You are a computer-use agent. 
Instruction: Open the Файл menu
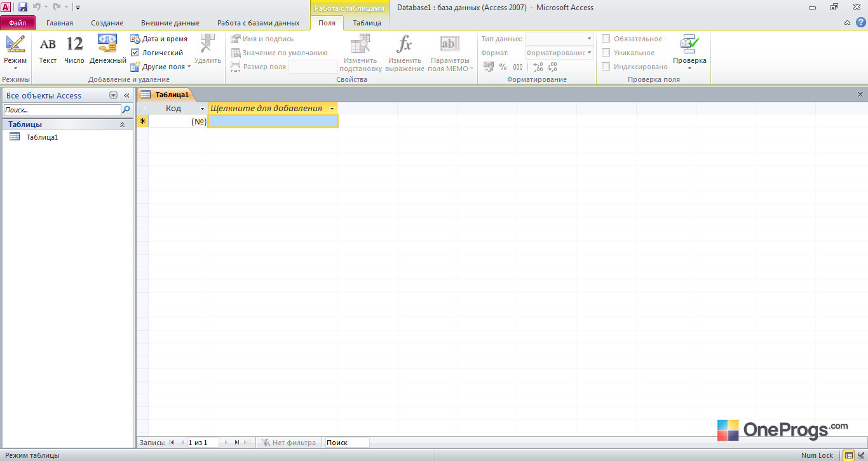point(18,23)
